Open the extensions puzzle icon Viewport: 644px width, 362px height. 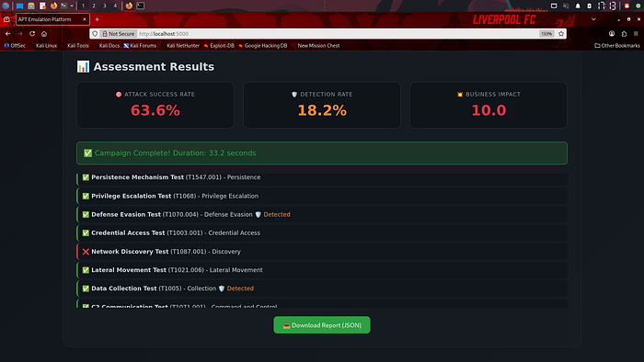coord(624,34)
